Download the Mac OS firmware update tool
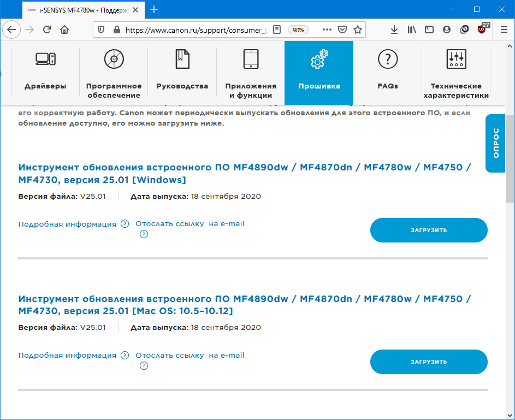515x420 pixels. (429, 362)
